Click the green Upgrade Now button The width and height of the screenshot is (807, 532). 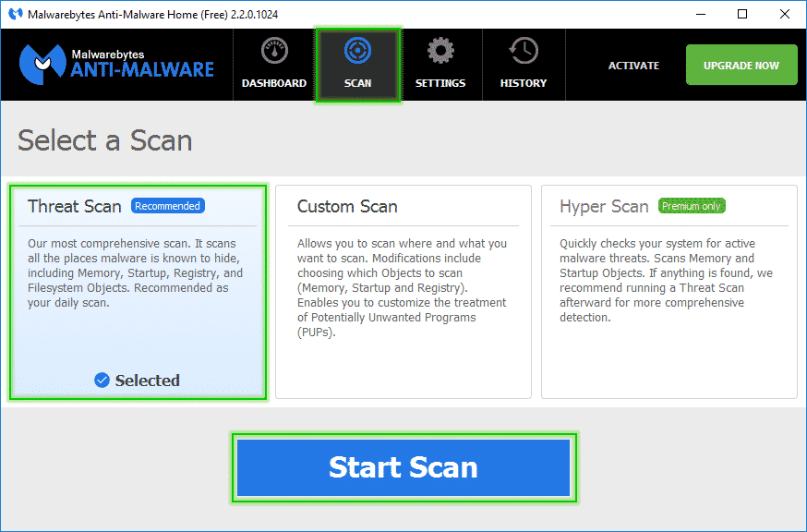click(x=741, y=66)
